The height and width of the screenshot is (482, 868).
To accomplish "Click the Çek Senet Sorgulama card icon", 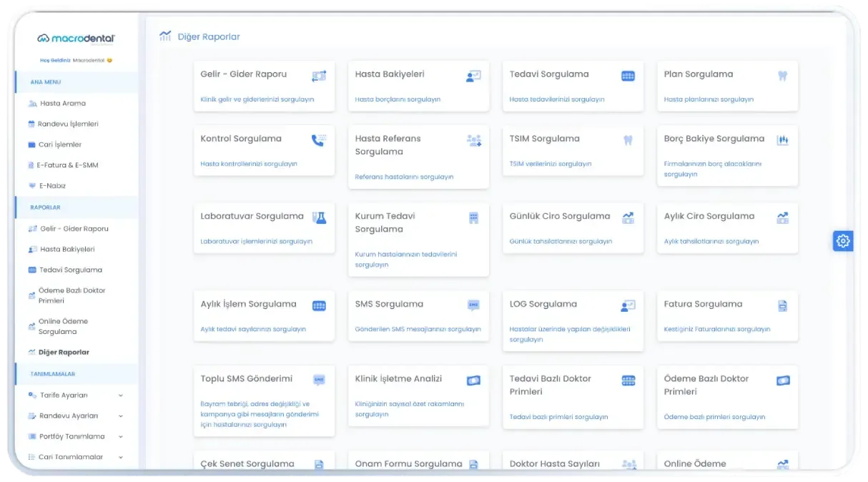I will pos(319,464).
